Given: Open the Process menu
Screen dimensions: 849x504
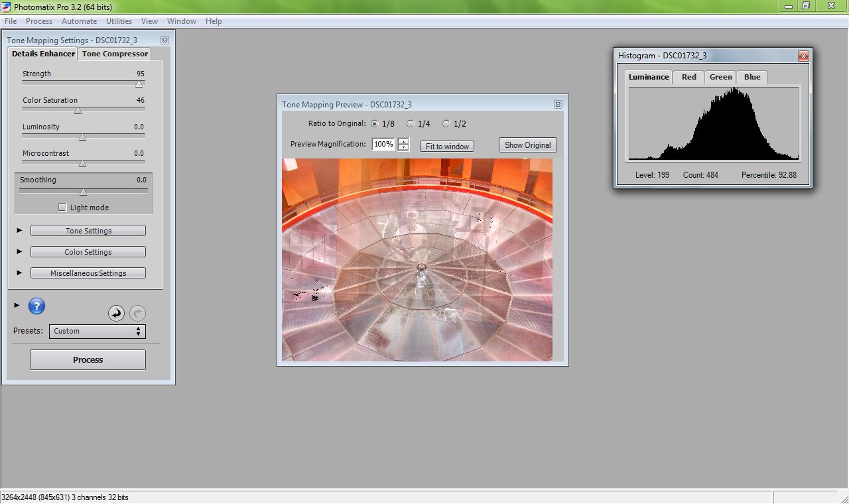Looking at the screenshot, I should coord(39,21).
